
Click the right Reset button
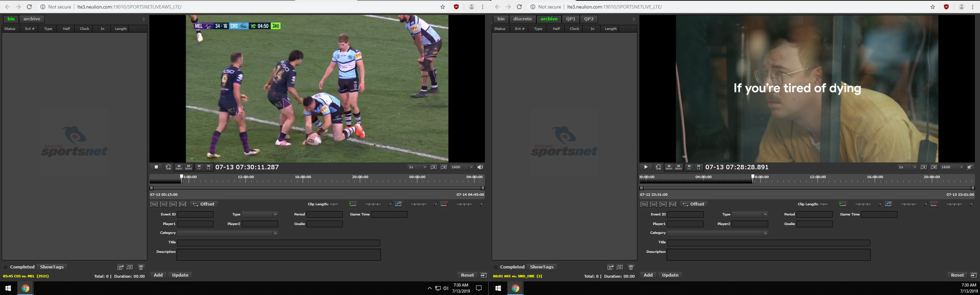coord(957,275)
